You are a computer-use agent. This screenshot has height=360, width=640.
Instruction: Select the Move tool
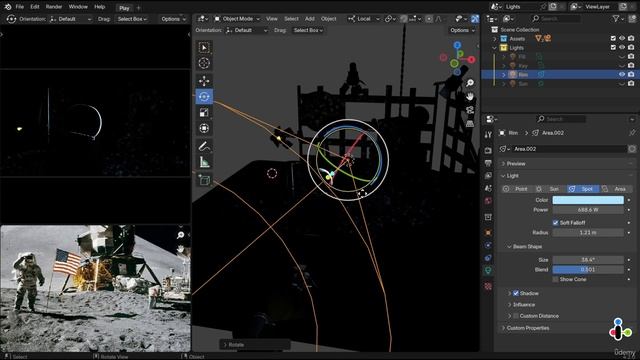[x=204, y=81]
